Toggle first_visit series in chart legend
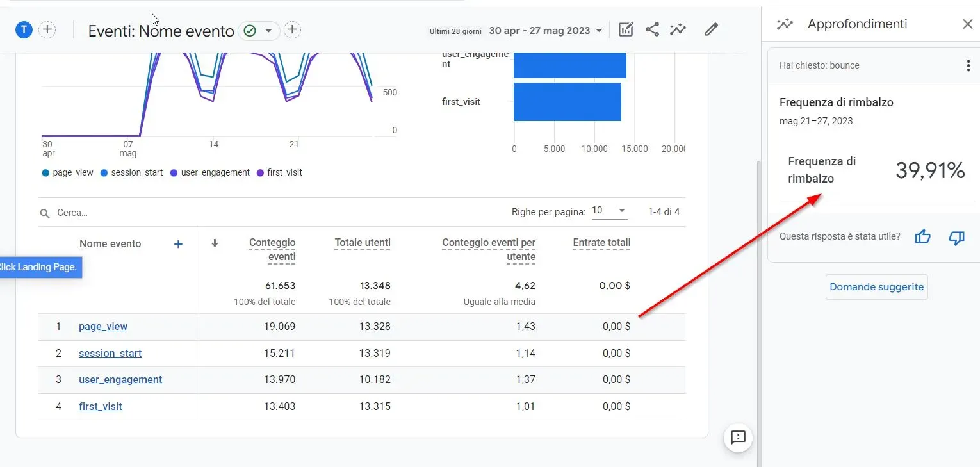This screenshot has height=467, width=980. click(279, 173)
